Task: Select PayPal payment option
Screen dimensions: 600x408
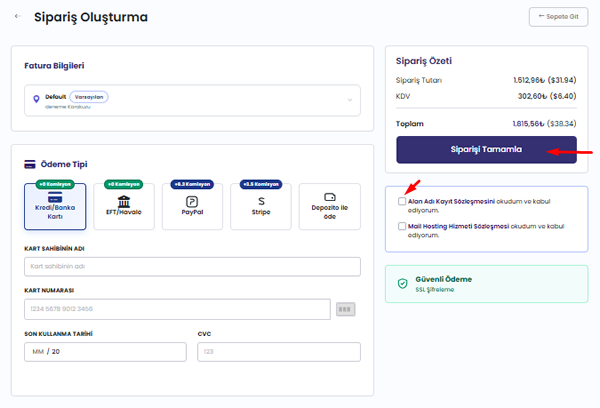Action: coord(192,206)
